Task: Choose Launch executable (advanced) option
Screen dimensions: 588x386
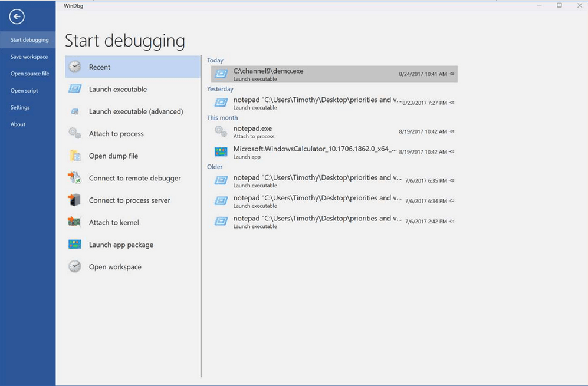Action: point(136,111)
